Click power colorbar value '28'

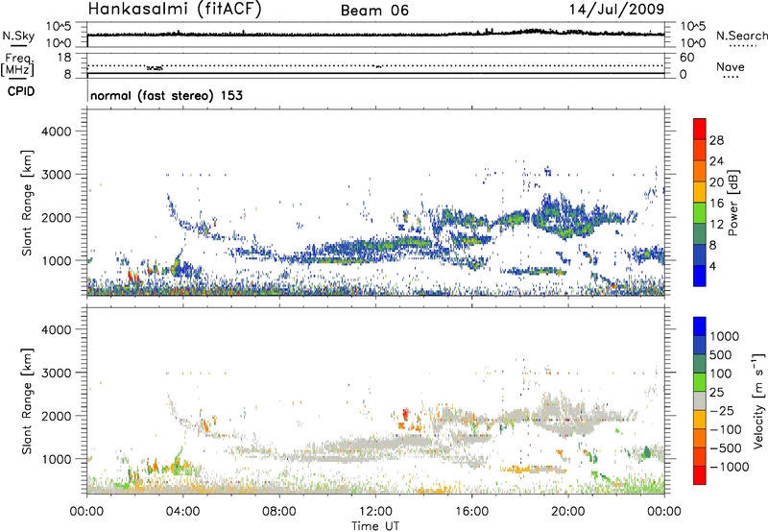[x=716, y=140]
